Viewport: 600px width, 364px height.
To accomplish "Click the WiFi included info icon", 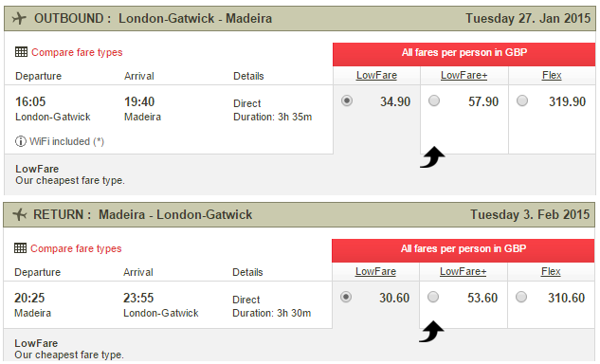I will 20,141.
